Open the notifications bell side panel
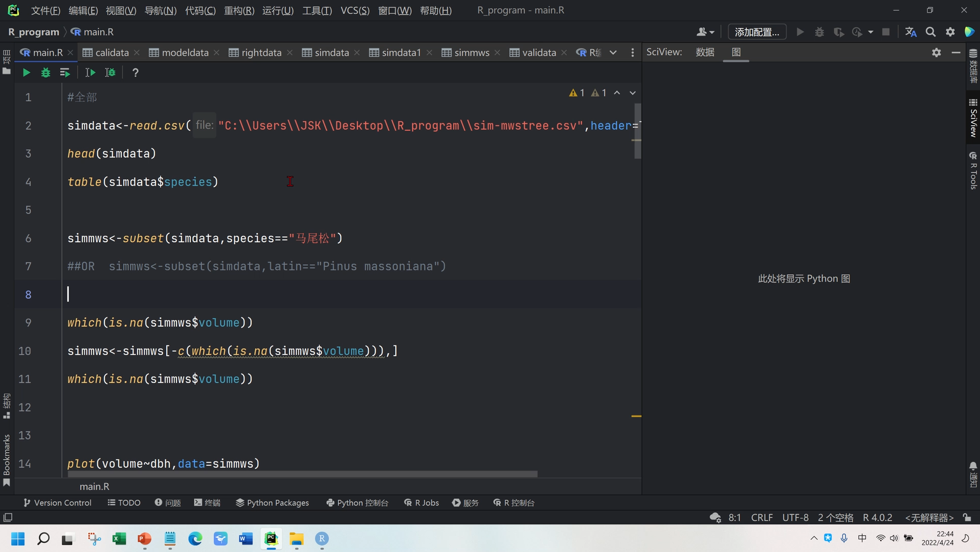Viewport: 980px width, 552px height. (973, 474)
